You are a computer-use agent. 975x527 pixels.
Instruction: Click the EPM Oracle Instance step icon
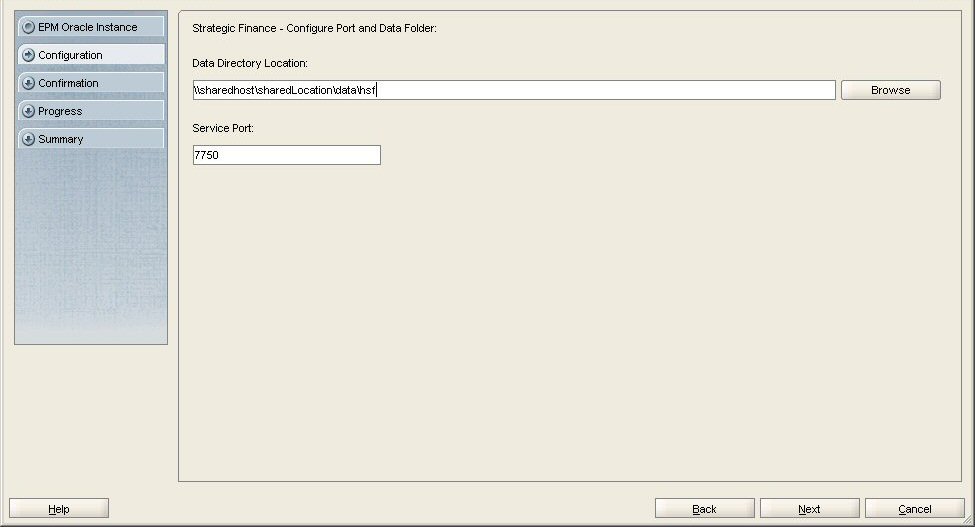(28, 27)
